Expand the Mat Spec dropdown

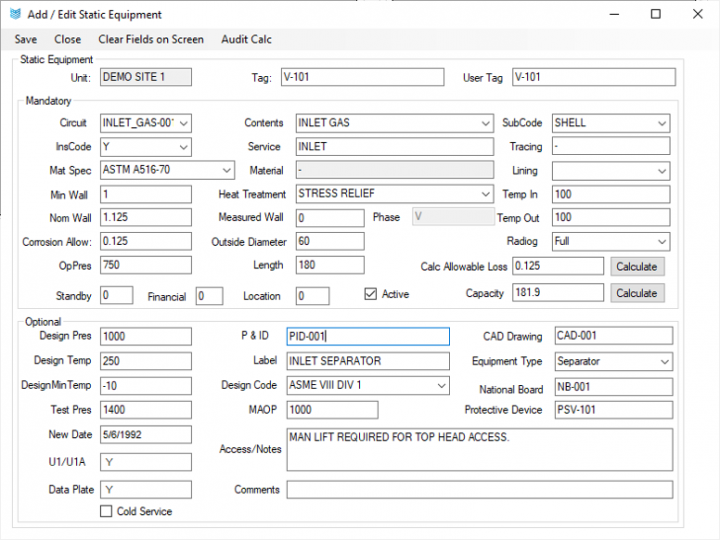226,170
